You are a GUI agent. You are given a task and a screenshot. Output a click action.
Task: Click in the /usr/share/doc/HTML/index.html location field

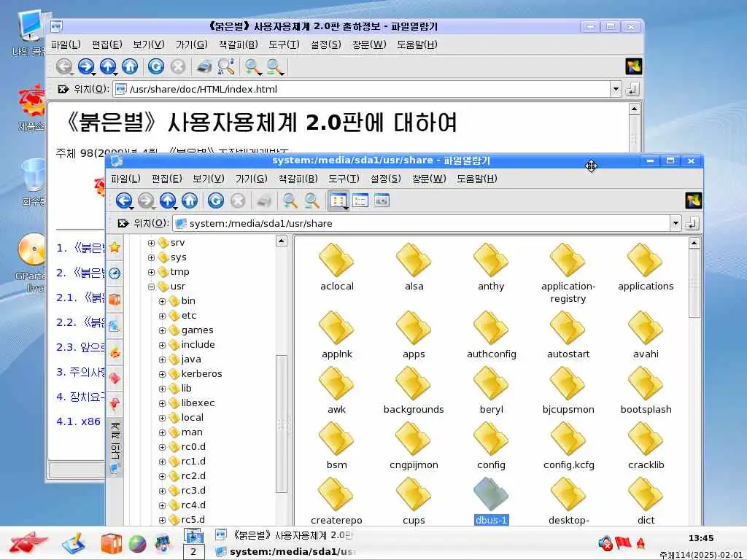[362, 89]
